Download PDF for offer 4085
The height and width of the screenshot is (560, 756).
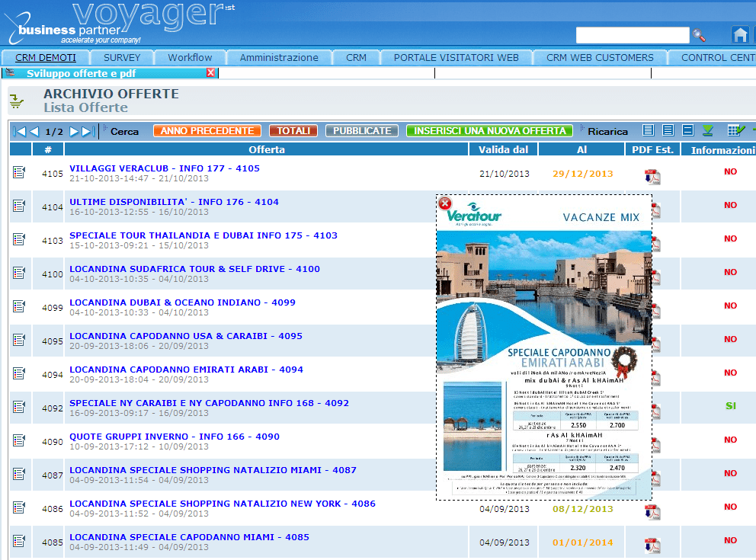[652, 546]
